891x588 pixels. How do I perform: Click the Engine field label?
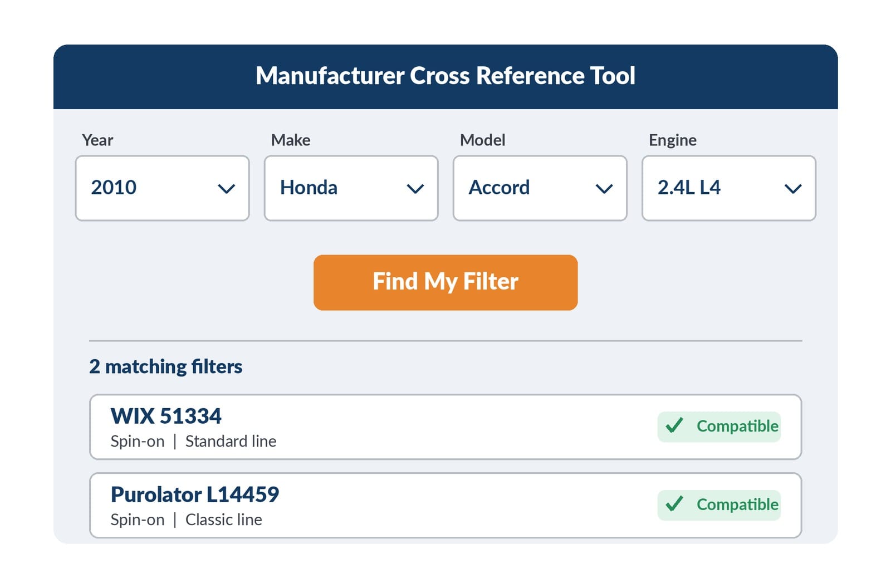[x=673, y=141]
